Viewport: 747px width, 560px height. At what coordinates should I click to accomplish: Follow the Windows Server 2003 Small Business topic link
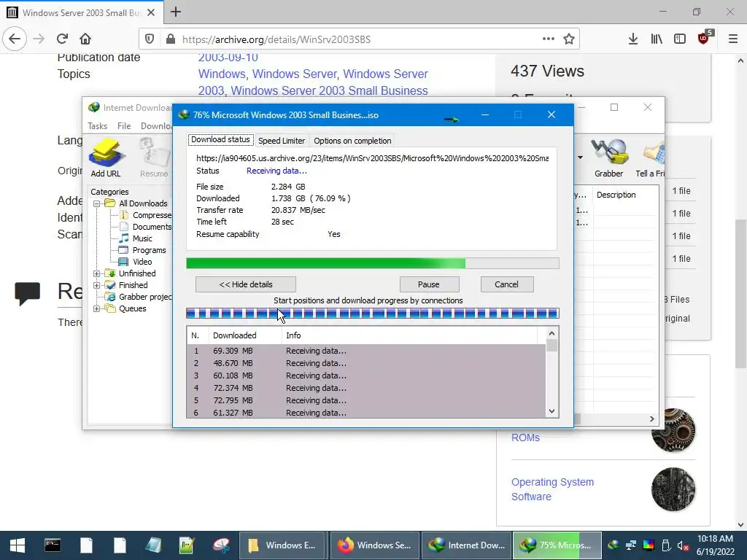(329, 90)
